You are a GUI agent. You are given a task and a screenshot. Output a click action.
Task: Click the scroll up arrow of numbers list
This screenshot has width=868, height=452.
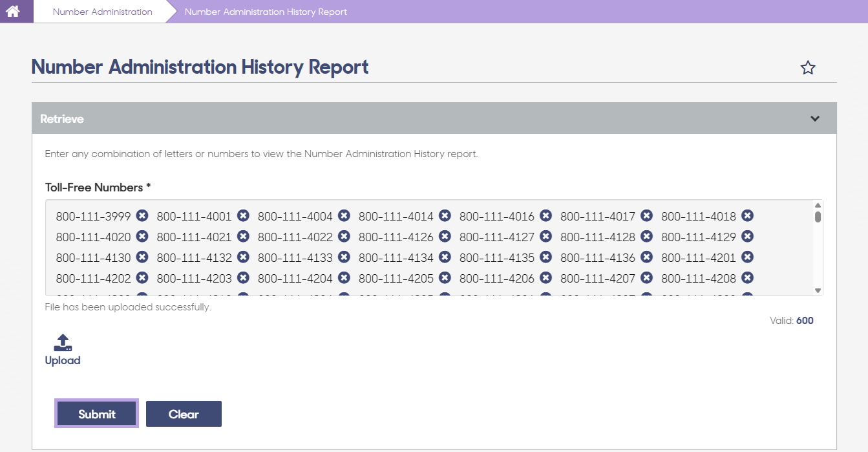(818, 205)
